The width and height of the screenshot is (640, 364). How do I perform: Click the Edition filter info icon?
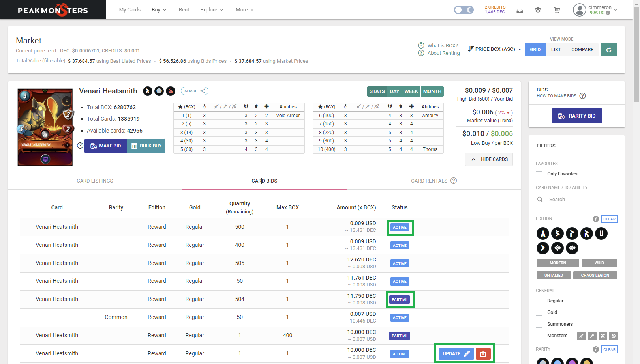pos(596,219)
